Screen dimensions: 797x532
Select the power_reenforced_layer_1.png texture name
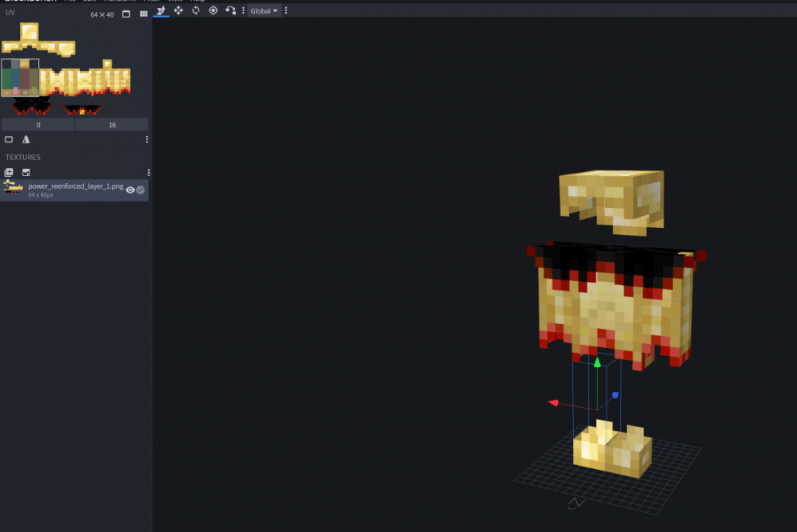coord(76,186)
